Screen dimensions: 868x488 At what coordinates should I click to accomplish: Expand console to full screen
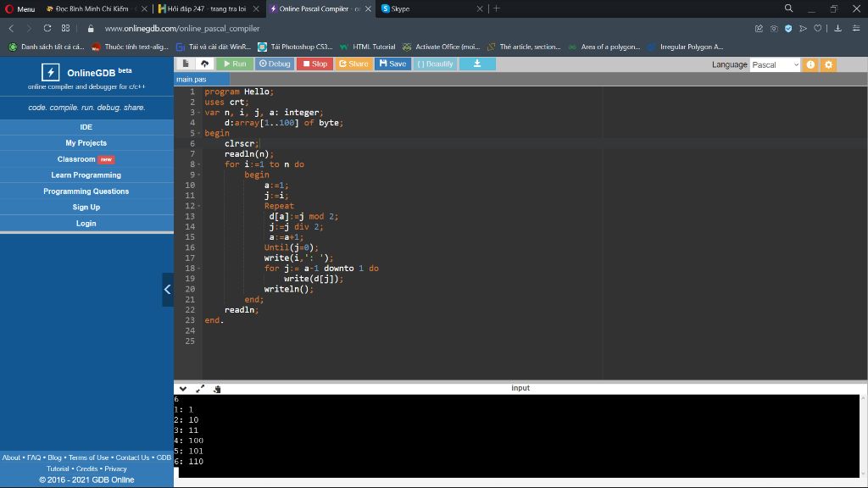200,388
